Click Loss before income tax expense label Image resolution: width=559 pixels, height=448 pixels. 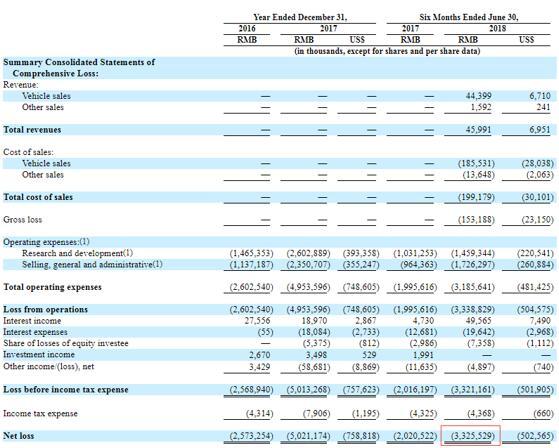coord(66,390)
